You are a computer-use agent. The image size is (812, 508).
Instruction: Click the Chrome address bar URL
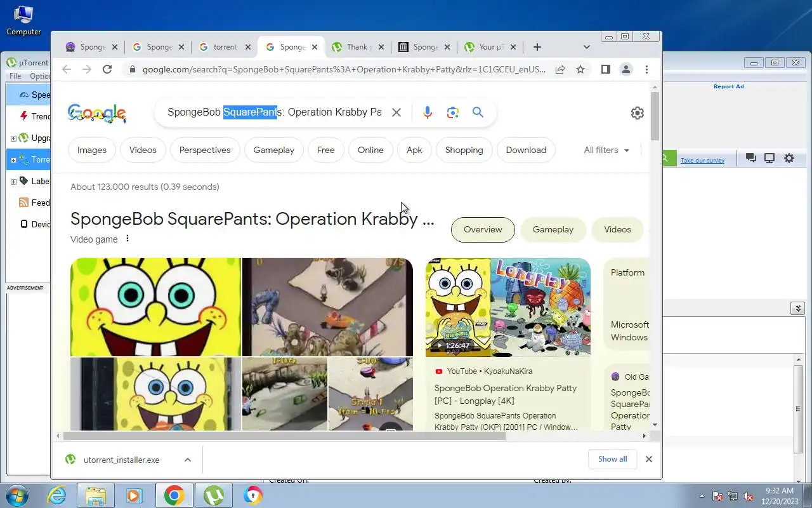(344, 69)
